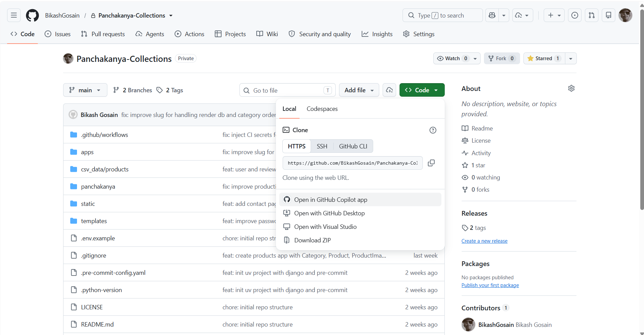This screenshot has height=335, width=644.
Task: Go to GitHub homepage via Octocat logo
Action: point(32,15)
